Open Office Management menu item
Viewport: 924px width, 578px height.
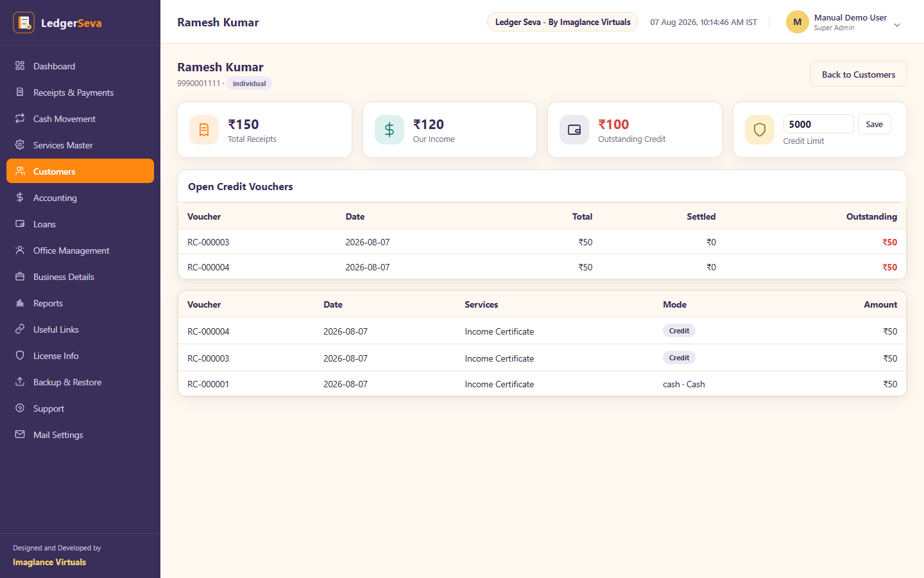[x=80, y=250]
